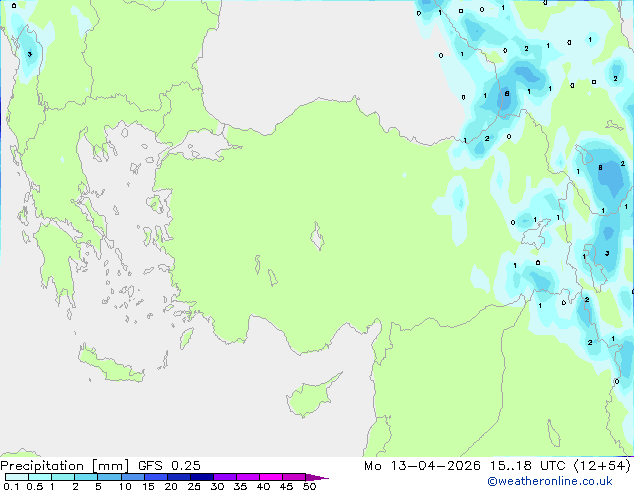Image resolution: width=634 pixels, height=490 pixels.
Task: Click the '(12+54)' forecast run text
Action: point(602,466)
